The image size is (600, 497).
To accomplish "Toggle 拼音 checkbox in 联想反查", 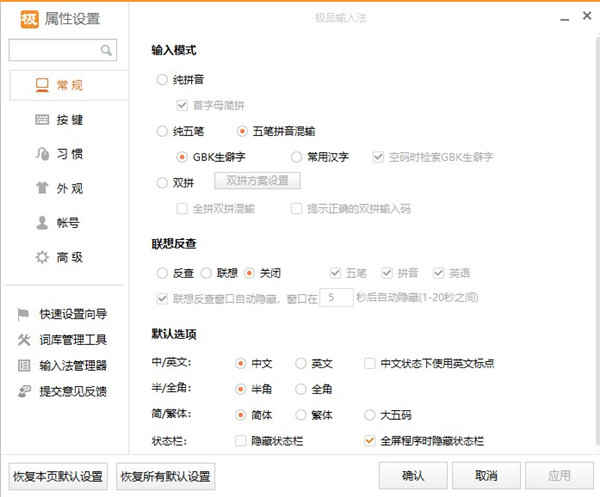I will (x=387, y=273).
